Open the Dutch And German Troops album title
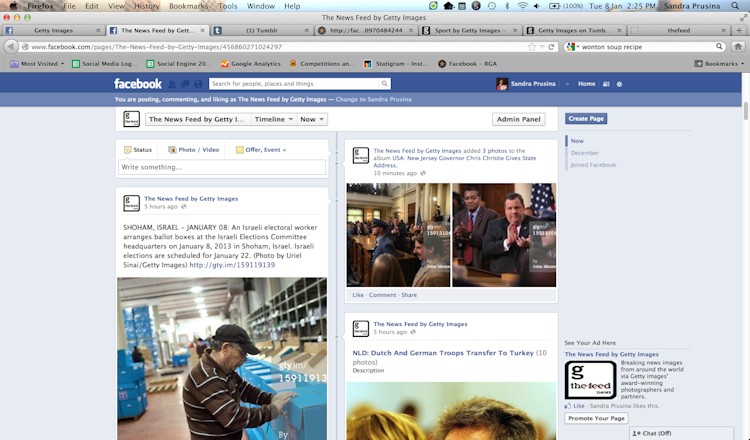 [443, 353]
